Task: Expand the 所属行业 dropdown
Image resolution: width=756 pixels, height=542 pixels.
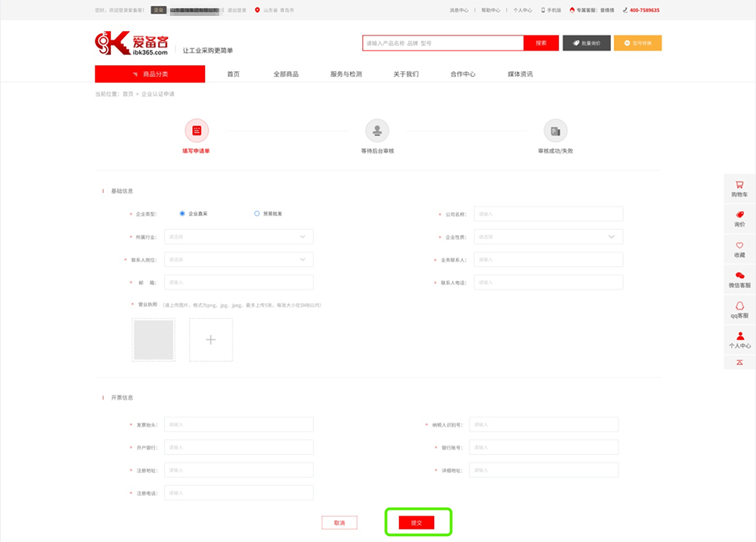Action: tap(239, 237)
